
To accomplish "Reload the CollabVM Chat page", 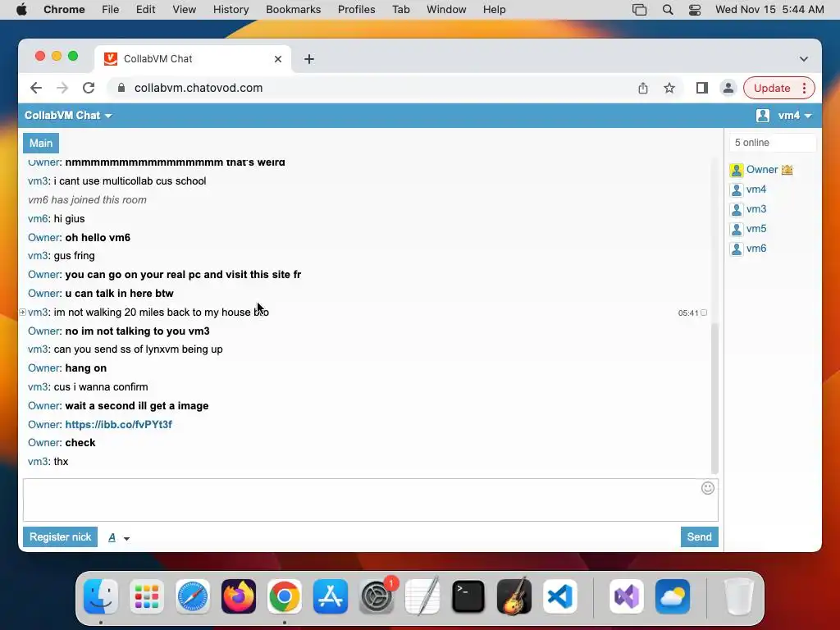I will pos(89,88).
